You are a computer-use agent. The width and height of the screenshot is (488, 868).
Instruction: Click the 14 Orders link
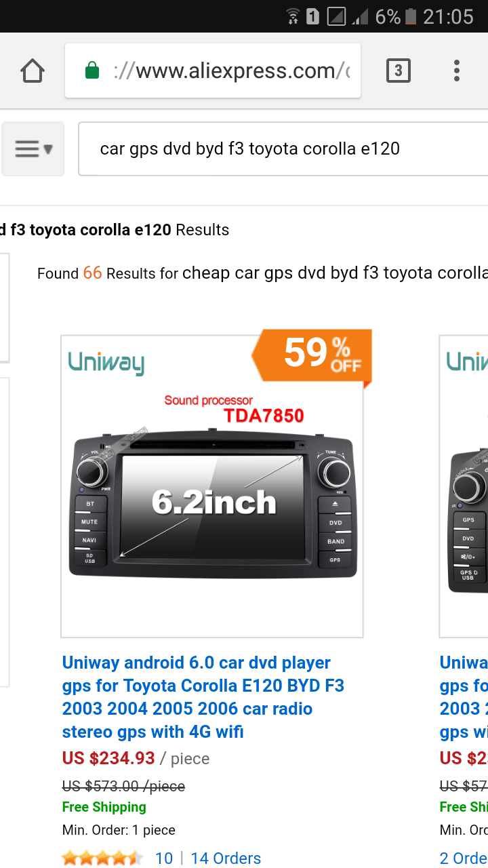click(226, 858)
